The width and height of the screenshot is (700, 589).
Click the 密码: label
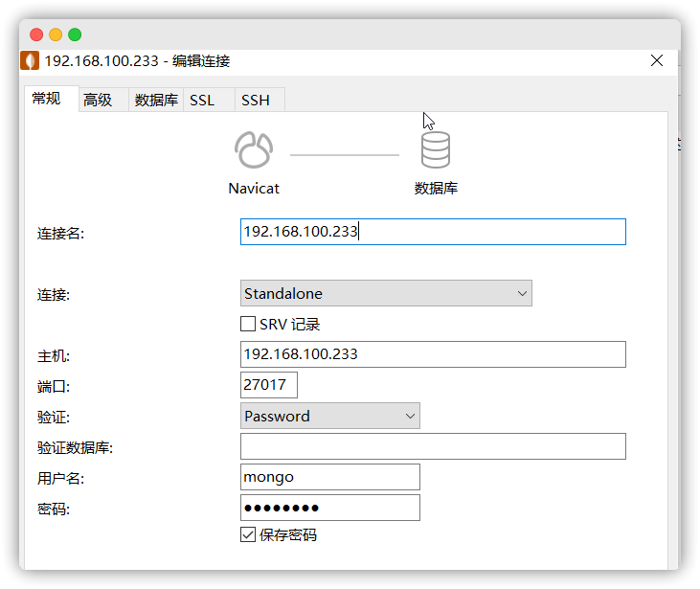click(x=54, y=510)
